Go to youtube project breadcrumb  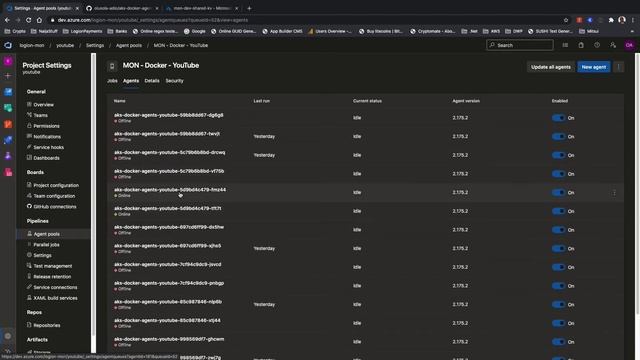(65, 45)
